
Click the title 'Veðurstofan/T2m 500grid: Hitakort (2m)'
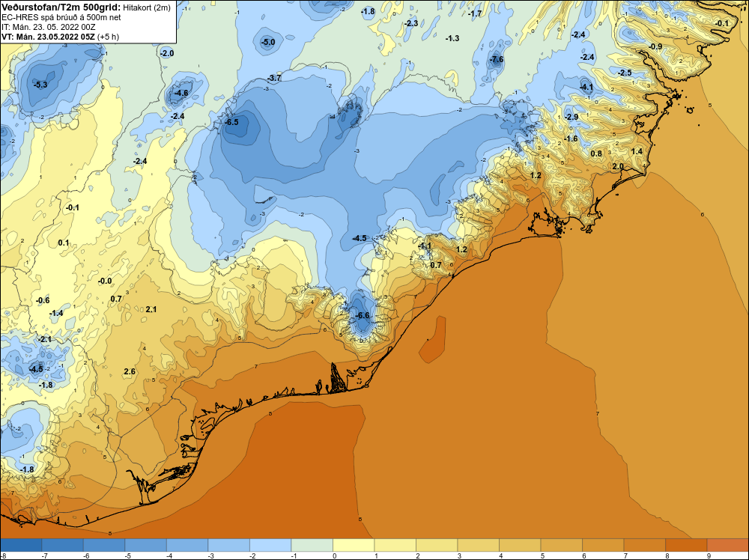pos(86,7)
